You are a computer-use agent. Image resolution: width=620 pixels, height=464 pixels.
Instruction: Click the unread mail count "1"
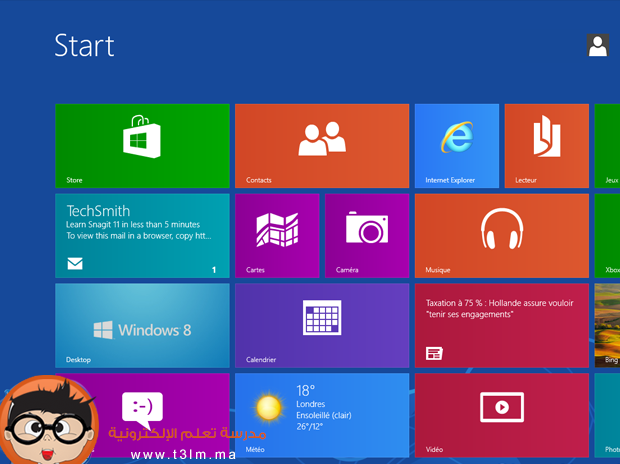click(x=214, y=270)
